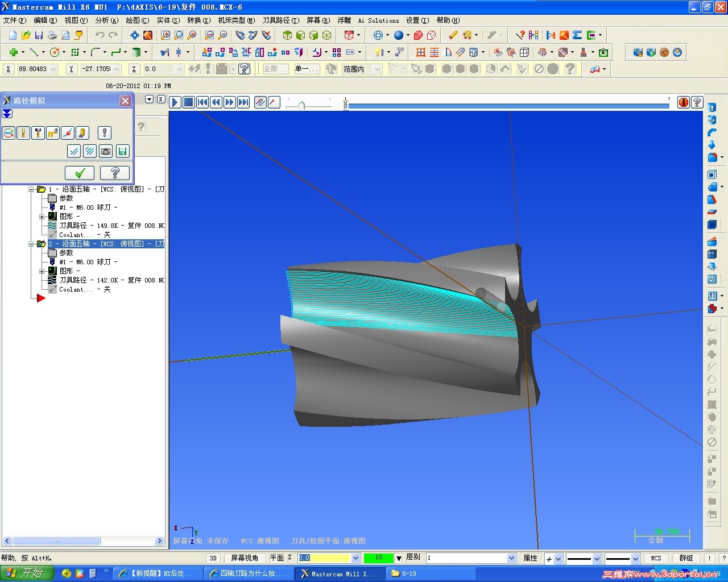Open the 机床类型(M) menu
Image resolution: width=728 pixels, height=582 pixels.
tap(237, 20)
